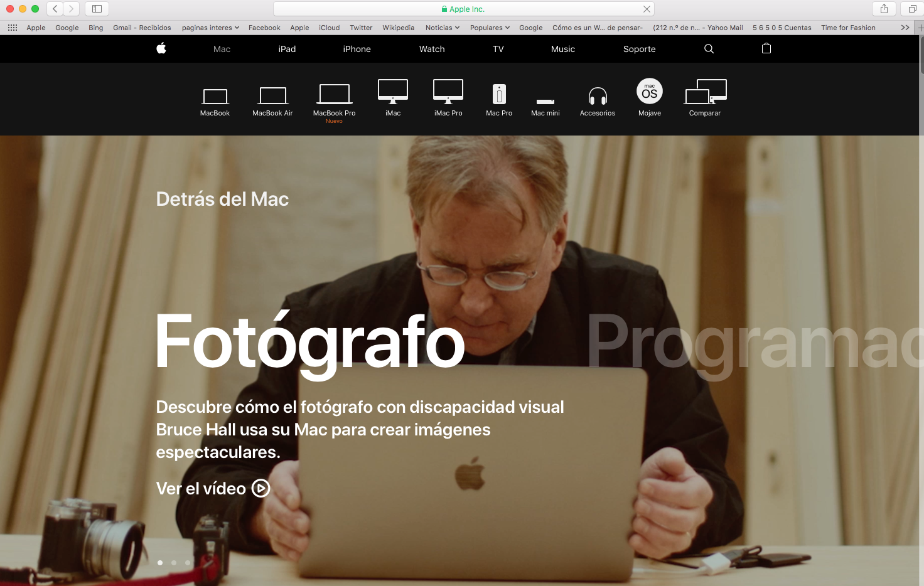Open the macOS Mojave icon
924x586 pixels.
point(650,92)
